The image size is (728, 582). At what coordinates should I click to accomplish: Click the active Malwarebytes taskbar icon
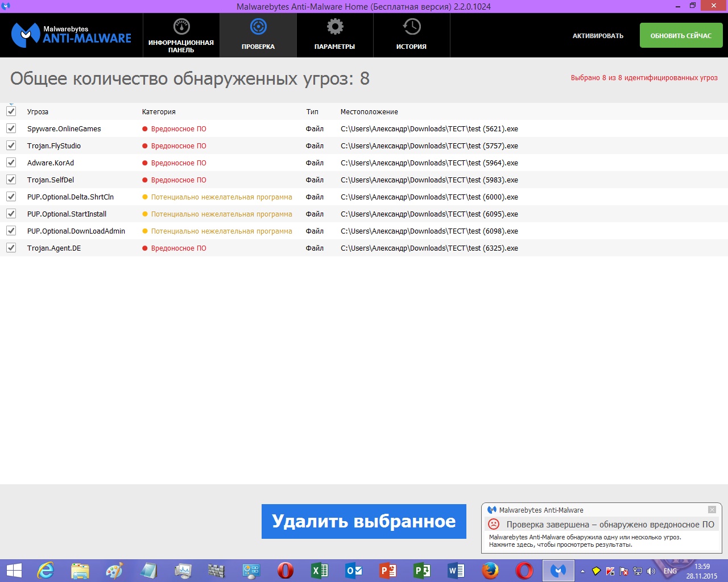tap(558, 570)
